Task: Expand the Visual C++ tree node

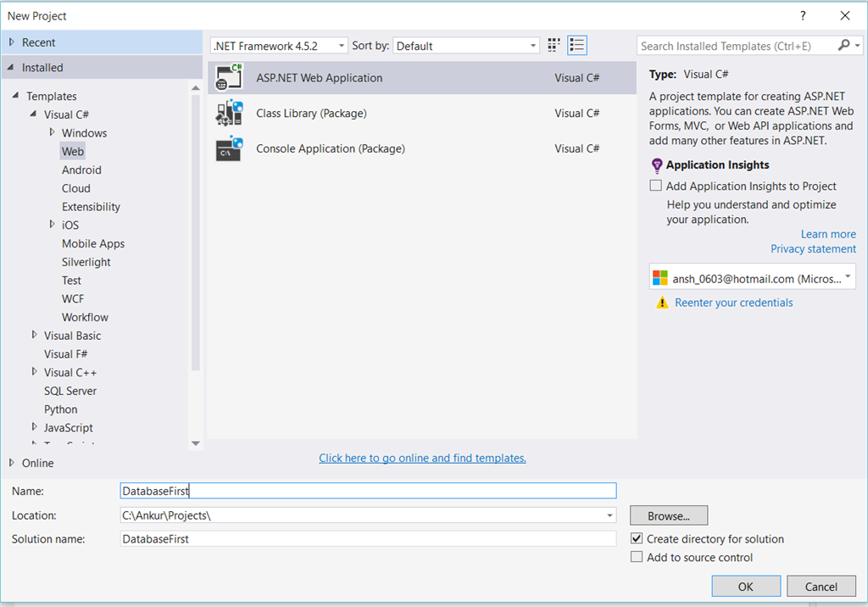Action: [34, 371]
